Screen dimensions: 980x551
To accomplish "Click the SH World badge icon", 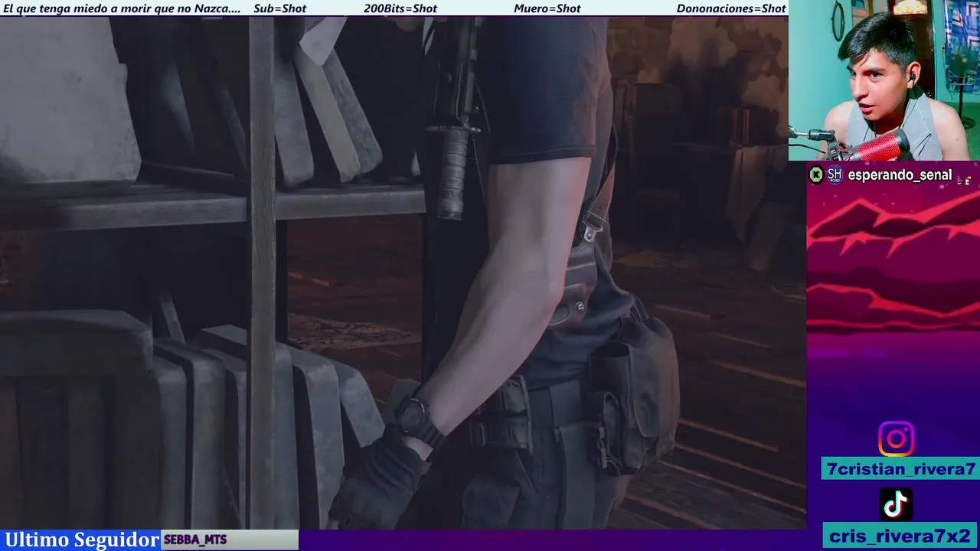I will (835, 175).
